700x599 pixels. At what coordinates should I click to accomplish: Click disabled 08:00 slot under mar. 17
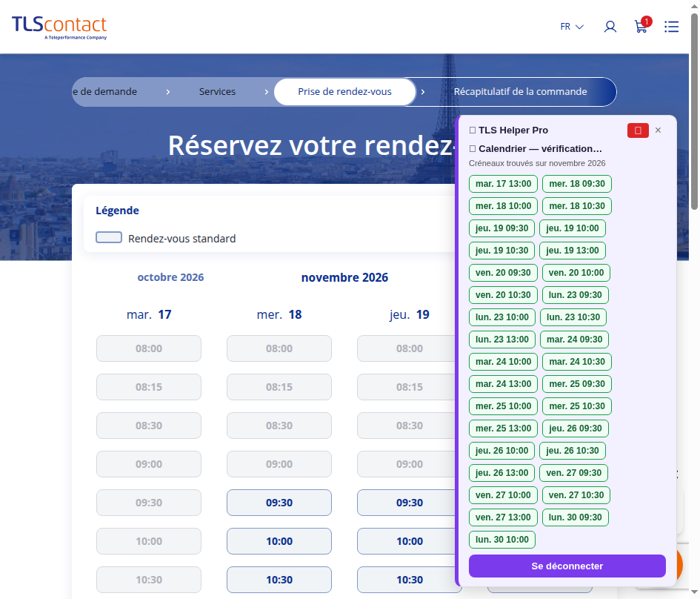pos(149,348)
